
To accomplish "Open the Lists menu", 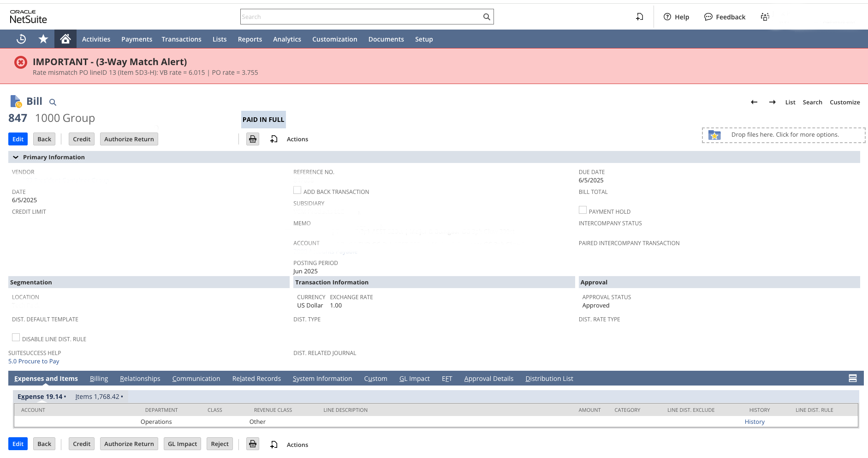I will (220, 39).
